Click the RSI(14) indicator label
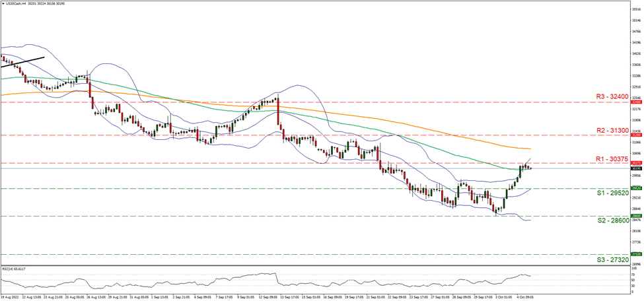This screenshot has width=644, height=301. point(15,269)
